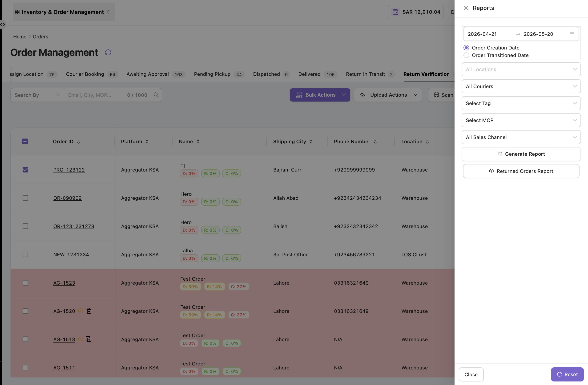Check the OR-090909 row checkbox
588x385 pixels.
[25, 198]
